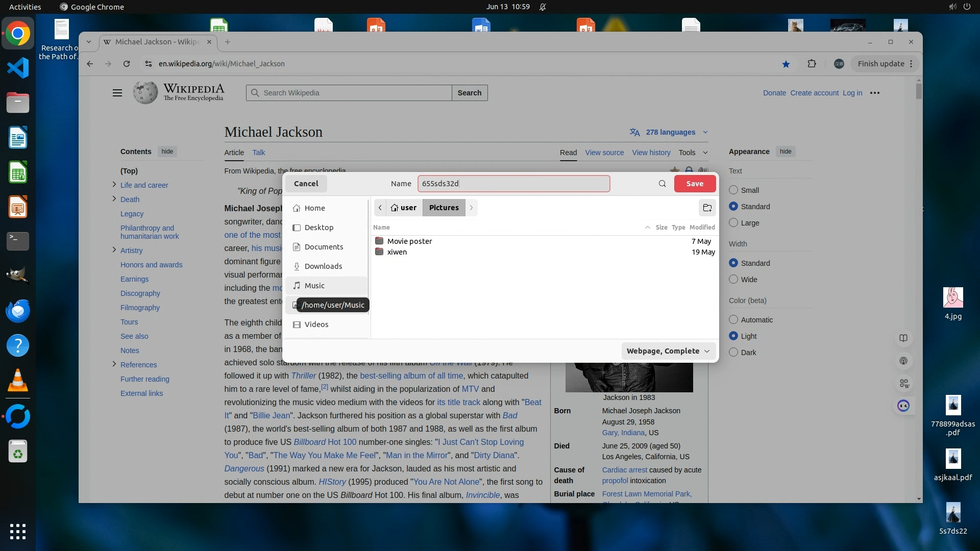Go back with the path bar arrow
980x551 pixels.
[x=380, y=208]
